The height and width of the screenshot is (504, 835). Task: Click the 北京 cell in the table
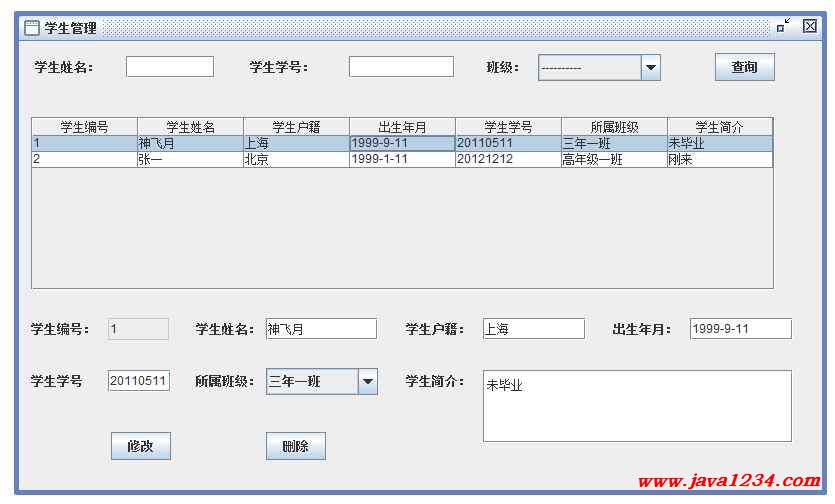296,159
